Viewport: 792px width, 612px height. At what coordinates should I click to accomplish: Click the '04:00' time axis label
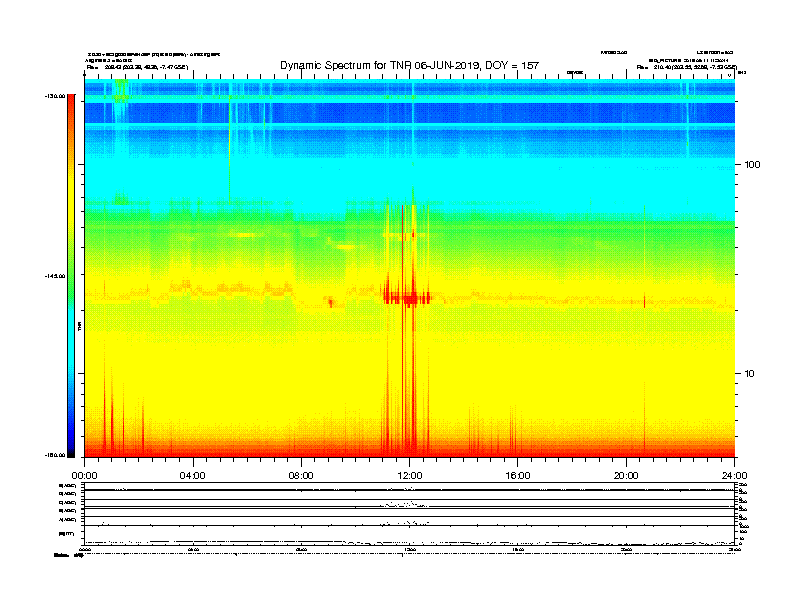pos(192,476)
